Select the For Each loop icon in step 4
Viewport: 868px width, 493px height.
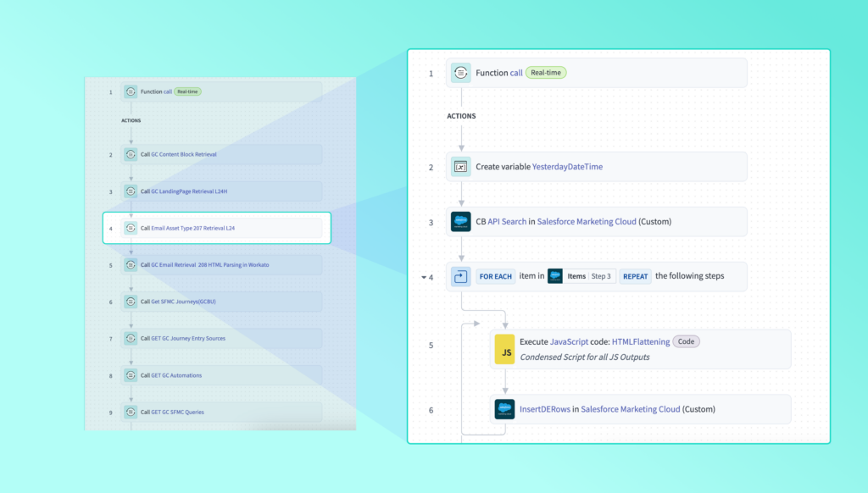pos(460,276)
